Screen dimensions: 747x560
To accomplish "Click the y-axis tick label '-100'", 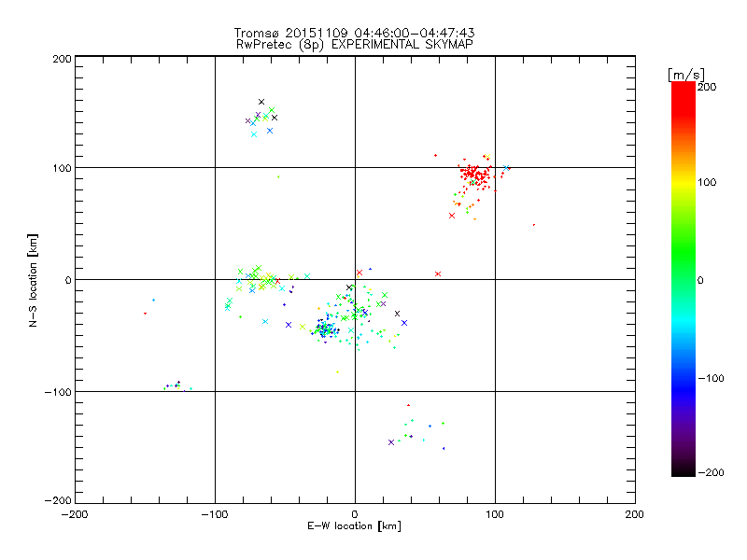I will tap(58, 392).
